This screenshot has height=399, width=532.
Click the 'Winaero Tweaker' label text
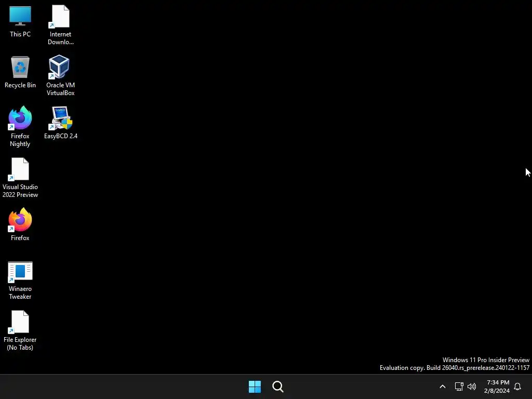[20, 292]
